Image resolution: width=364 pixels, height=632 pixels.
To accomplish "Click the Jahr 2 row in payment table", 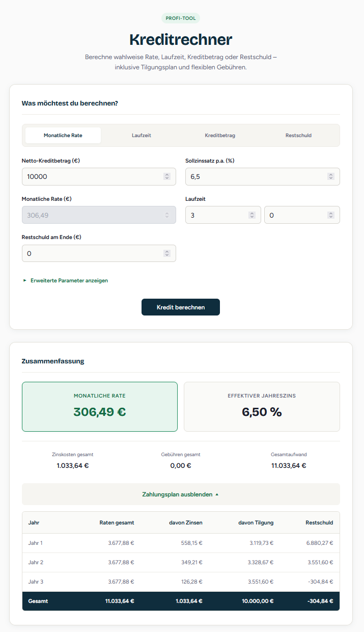I will coord(181,562).
